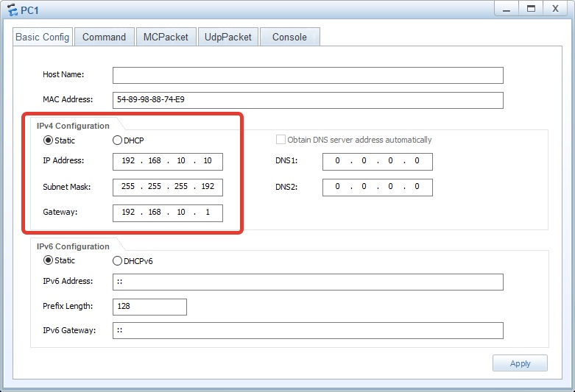Click the IPv4 Gateway field
The image size is (575, 392).
click(x=168, y=213)
